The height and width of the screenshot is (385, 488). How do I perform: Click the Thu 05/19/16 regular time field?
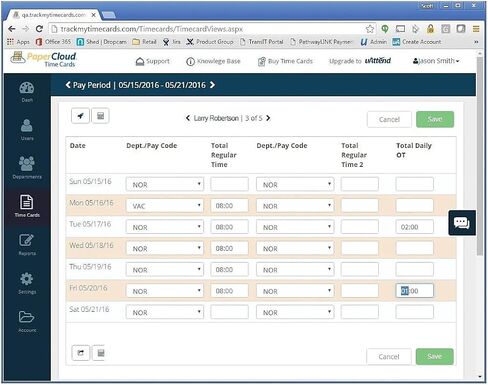(x=229, y=269)
